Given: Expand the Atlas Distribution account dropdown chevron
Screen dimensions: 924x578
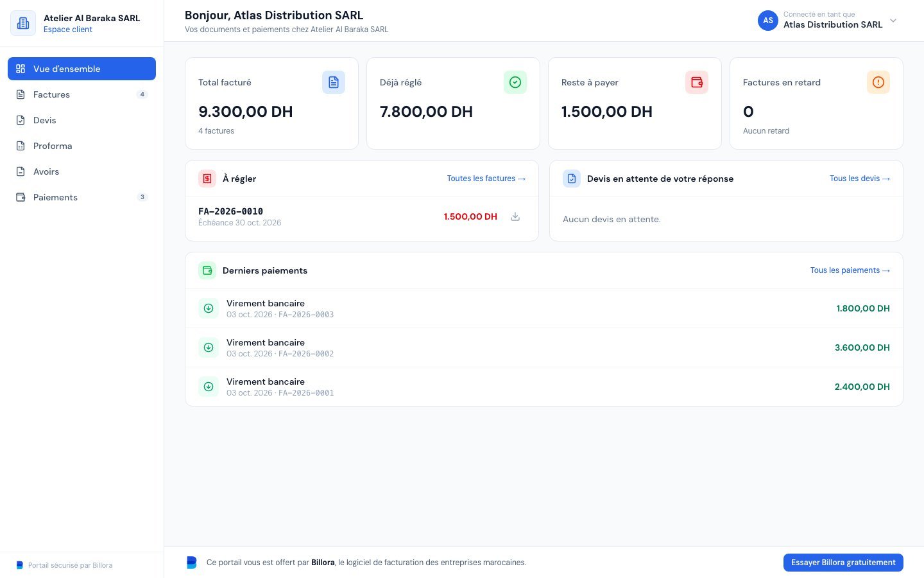Looking at the screenshot, I should point(893,21).
